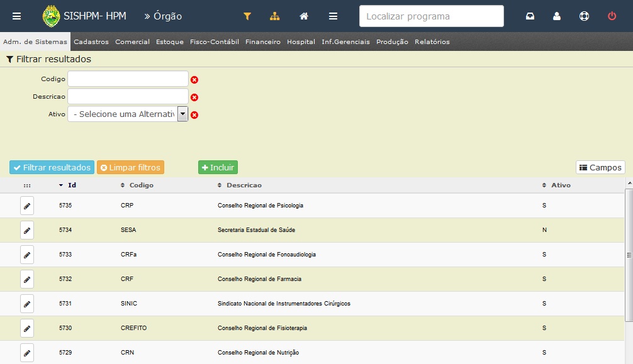The height and width of the screenshot is (364, 633).
Task: Focus the Descricao filter input
Action: coord(128,96)
